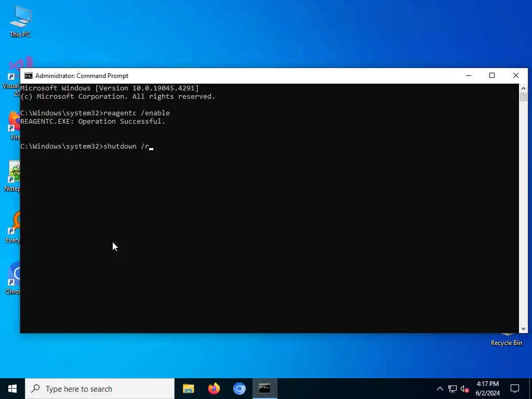Click the console scrollbar down arrow
The width and height of the screenshot is (532, 399).
pyautogui.click(x=523, y=328)
